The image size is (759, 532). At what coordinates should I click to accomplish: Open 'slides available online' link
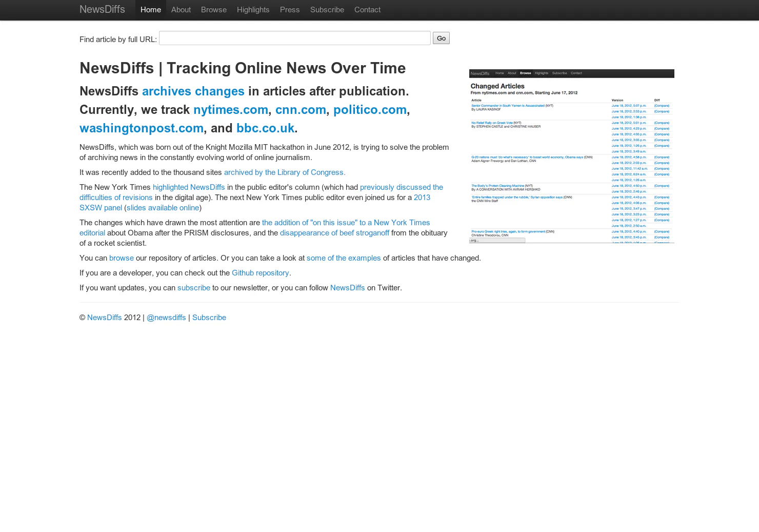tap(163, 208)
